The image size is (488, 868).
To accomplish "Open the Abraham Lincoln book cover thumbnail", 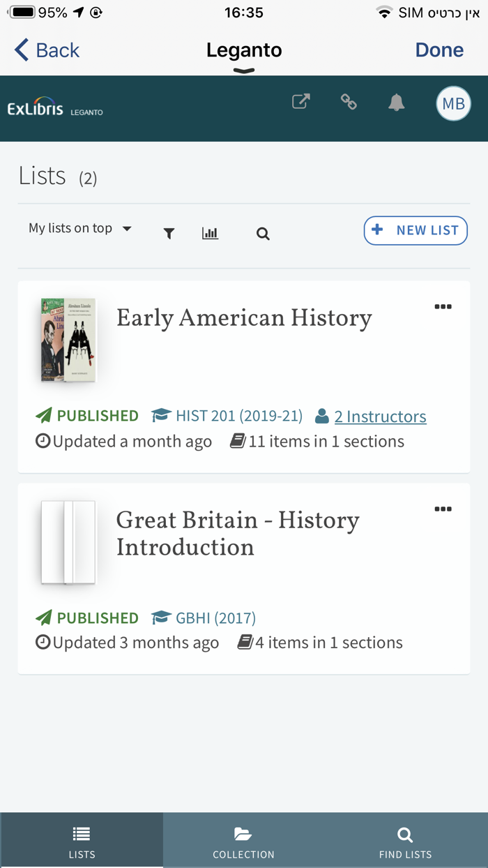I will [x=67, y=340].
